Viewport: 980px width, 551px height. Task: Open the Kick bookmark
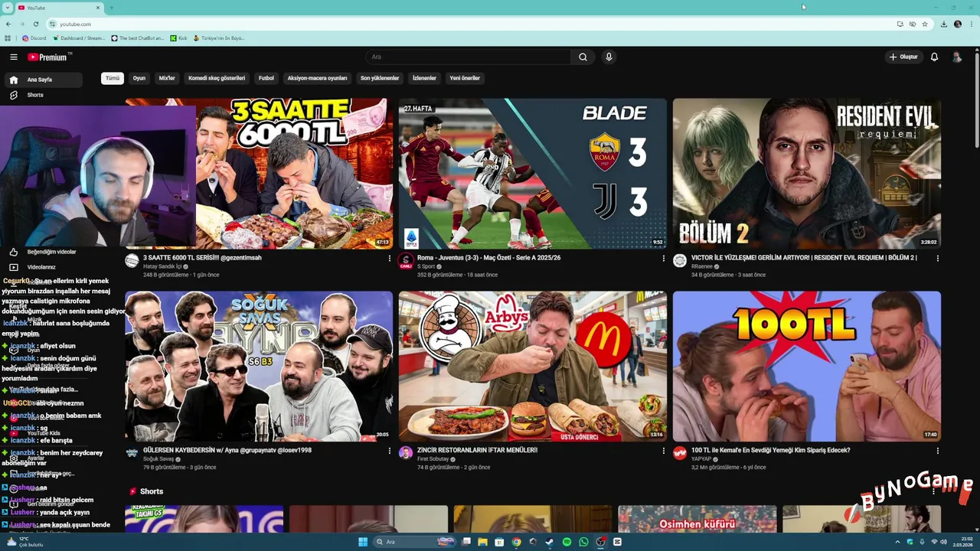(178, 38)
